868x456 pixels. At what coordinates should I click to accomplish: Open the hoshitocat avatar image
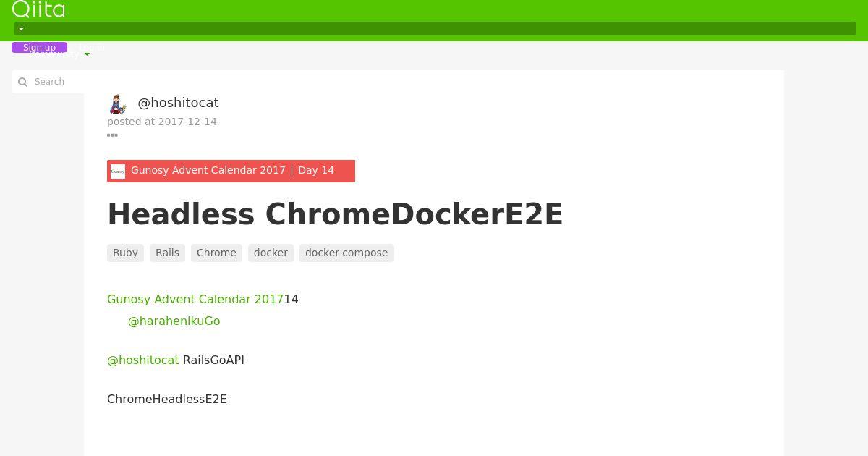pos(118,104)
